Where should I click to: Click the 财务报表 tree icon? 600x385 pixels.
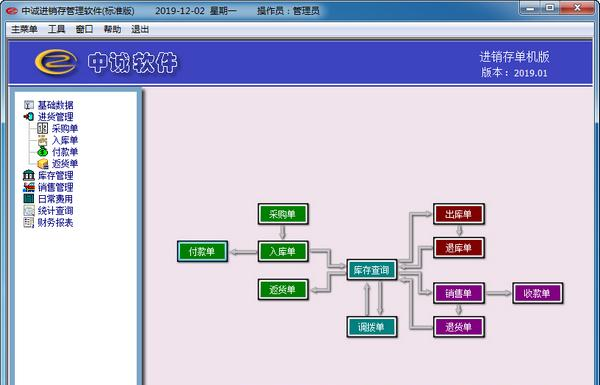29,222
